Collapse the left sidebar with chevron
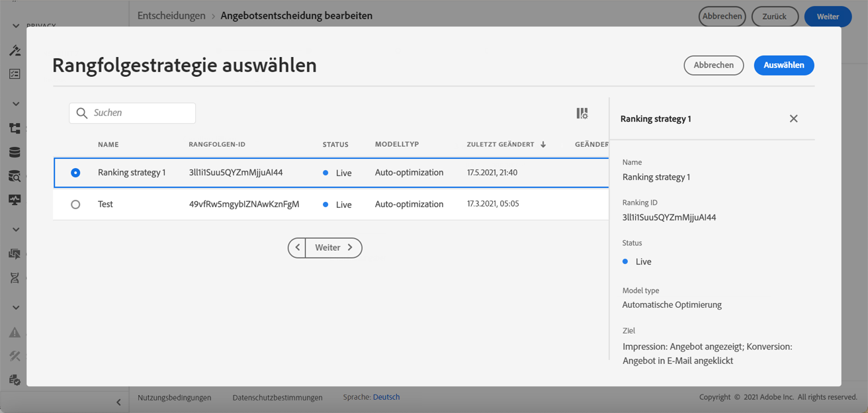 [118, 402]
